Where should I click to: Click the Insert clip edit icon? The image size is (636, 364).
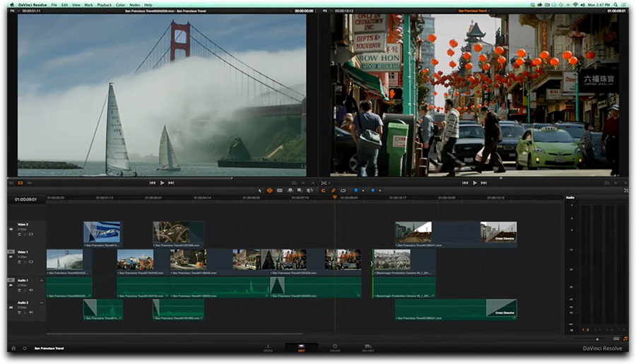coord(290,190)
